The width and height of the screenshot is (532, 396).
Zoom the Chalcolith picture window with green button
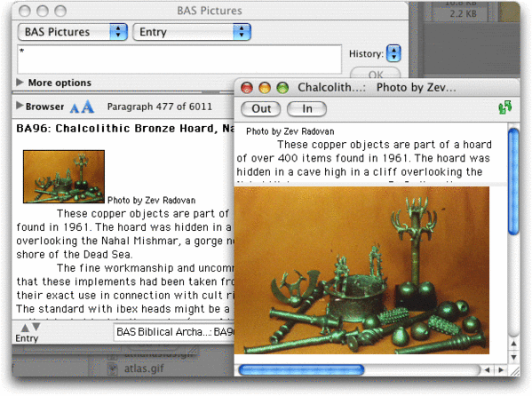point(282,88)
